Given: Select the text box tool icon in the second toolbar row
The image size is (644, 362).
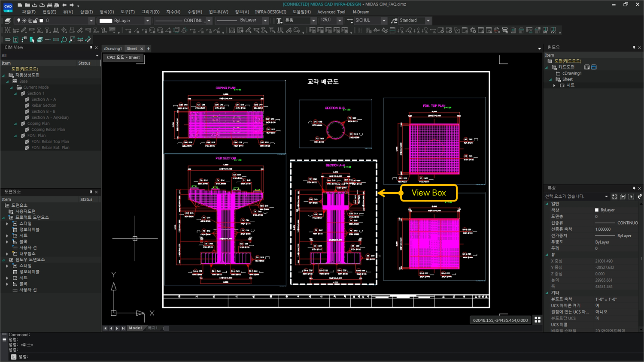Looking at the screenshot, I should 15,39.
